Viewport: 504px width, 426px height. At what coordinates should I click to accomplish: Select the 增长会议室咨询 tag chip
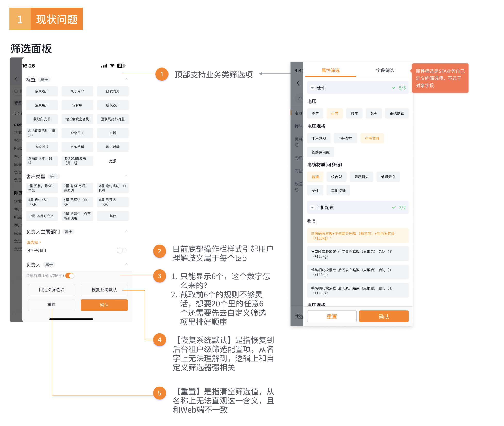coord(77,119)
